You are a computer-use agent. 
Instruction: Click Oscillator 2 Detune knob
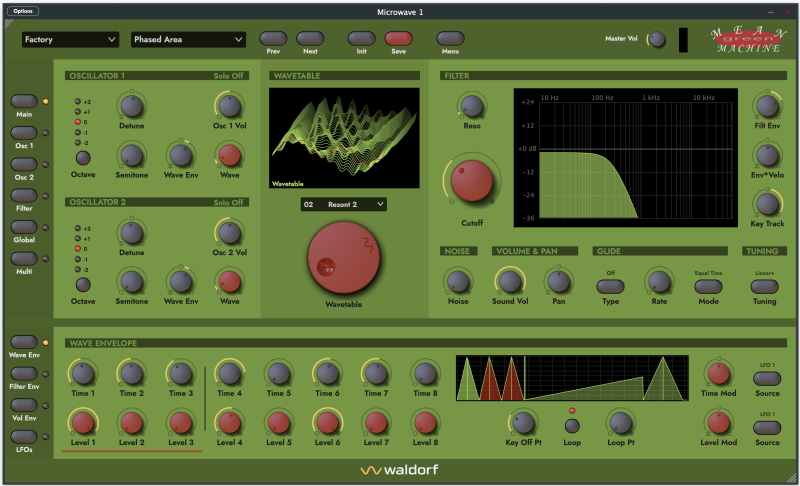pyautogui.click(x=132, y=233)
